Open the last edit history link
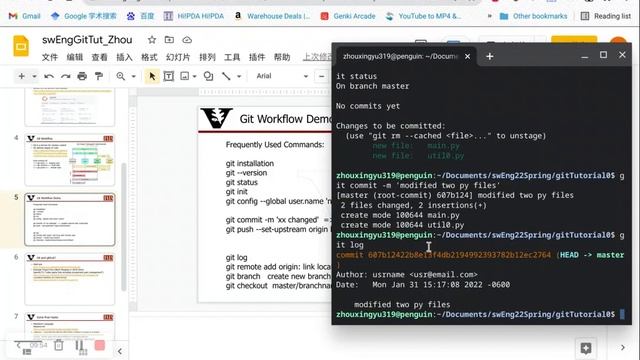640x360 pixels. pyautogui.click(x=317, y=57)
